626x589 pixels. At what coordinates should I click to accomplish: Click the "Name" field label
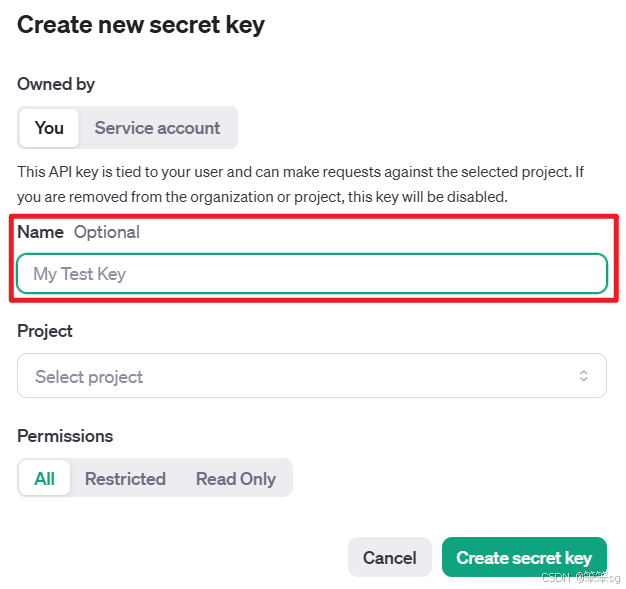(40, 232)
